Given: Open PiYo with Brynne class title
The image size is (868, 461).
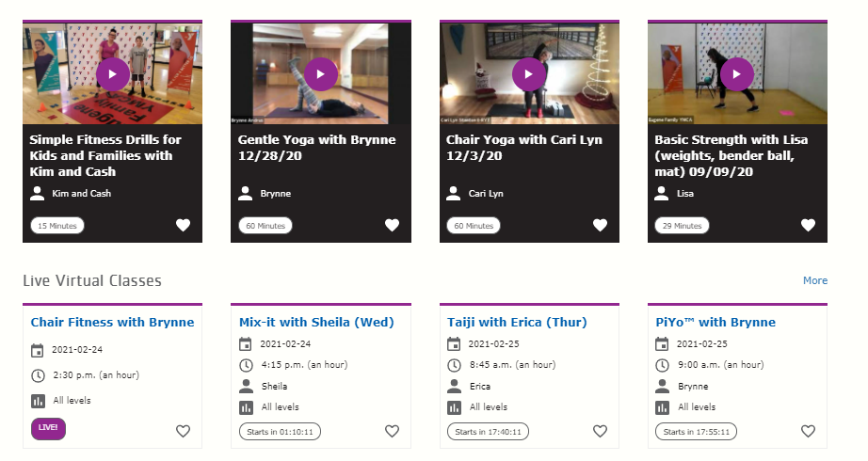Looking at the screenshot, I should [x=715, y=322].
